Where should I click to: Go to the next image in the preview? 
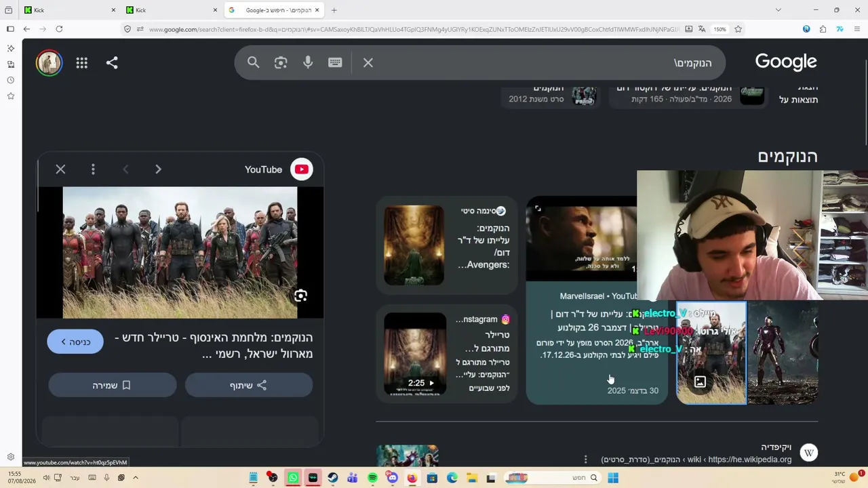pos(158,169)
